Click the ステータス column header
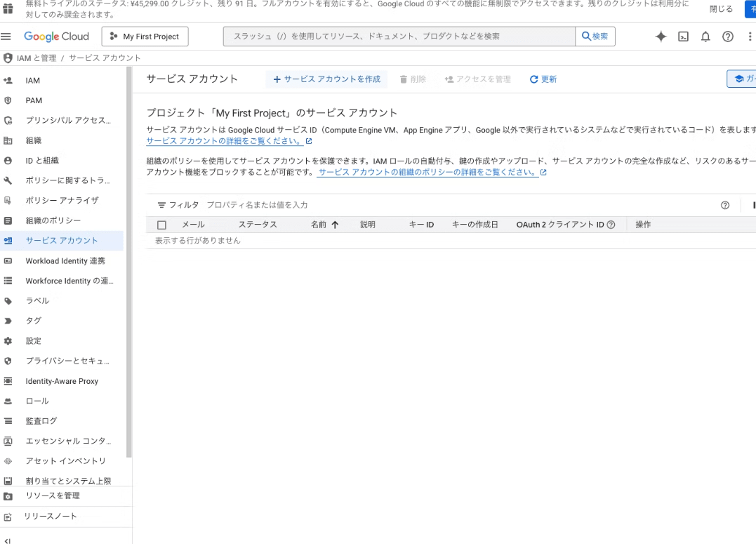This screenshot has height=544, width=756. click(258, 225)
